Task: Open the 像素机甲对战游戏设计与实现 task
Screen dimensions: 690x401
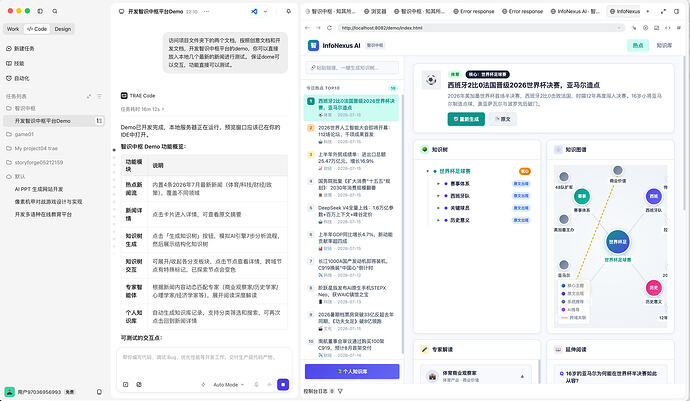Action: pyautogui.click(x=48, y=202)
